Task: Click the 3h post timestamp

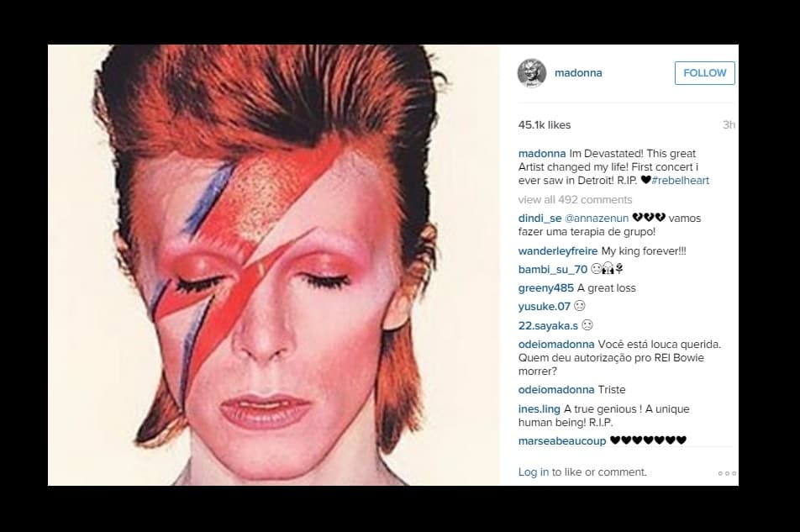Action: point(729,125)
